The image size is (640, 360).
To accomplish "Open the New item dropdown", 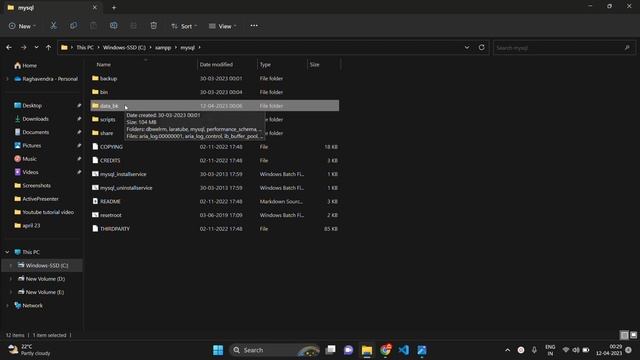I will [22, 26].
